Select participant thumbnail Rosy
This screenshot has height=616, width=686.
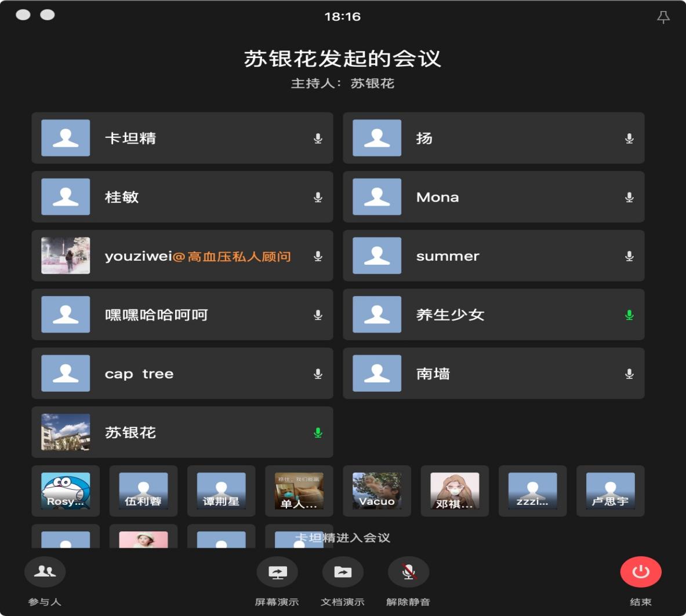[x=66, y=491]
